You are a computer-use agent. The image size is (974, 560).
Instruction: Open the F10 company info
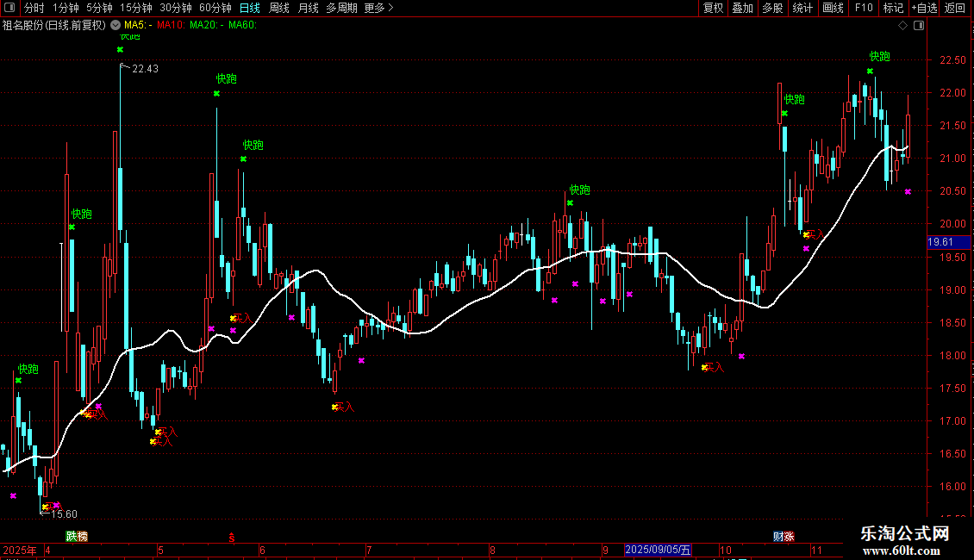tap(864, 8)
